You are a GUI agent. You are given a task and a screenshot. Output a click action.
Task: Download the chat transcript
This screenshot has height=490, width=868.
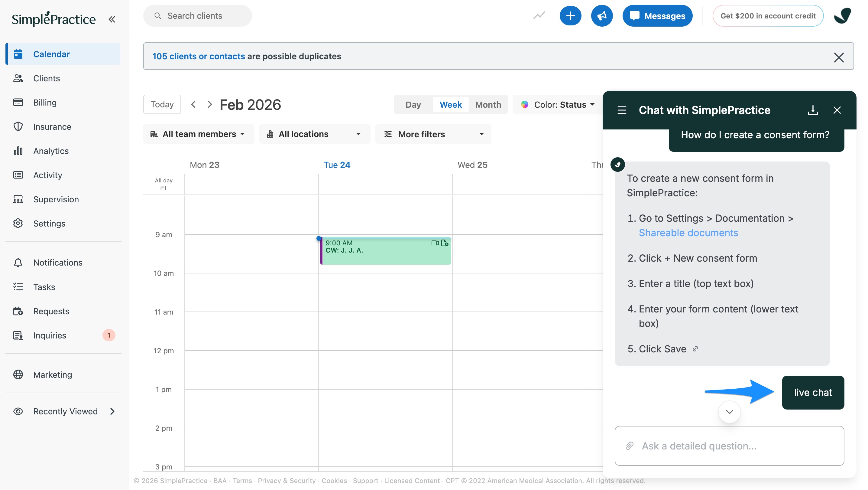(813, 110)
